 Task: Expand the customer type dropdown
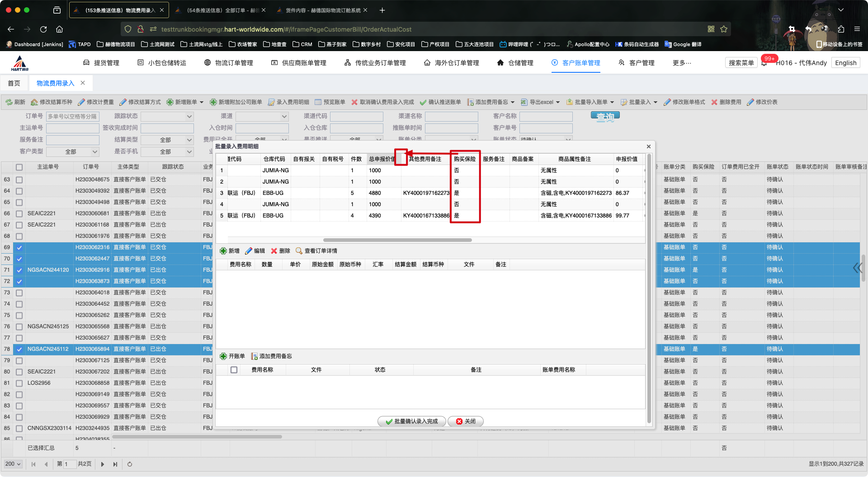pyautogui.click(x=72, y=152)
